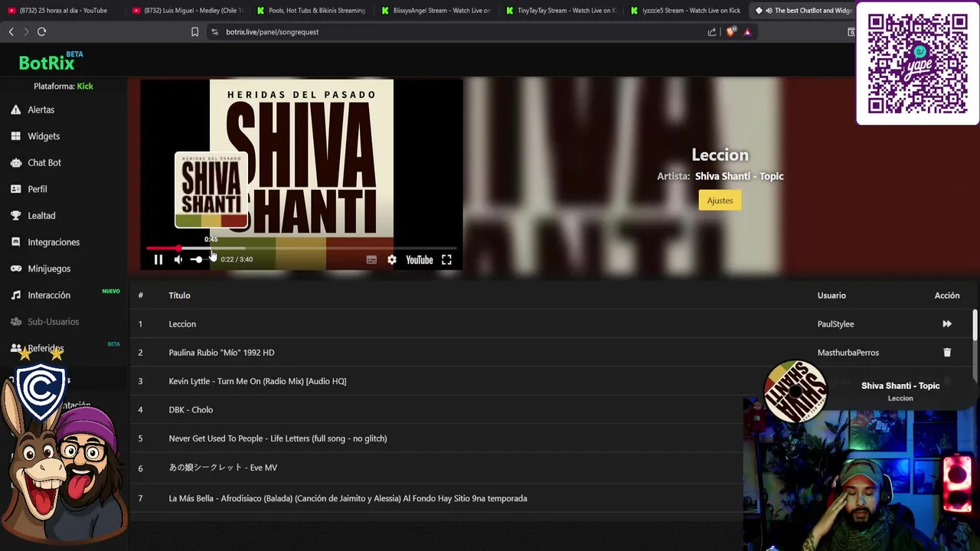980x551 pixels.
Task: Select the Eve MV song row
Action: pos(223,468)
